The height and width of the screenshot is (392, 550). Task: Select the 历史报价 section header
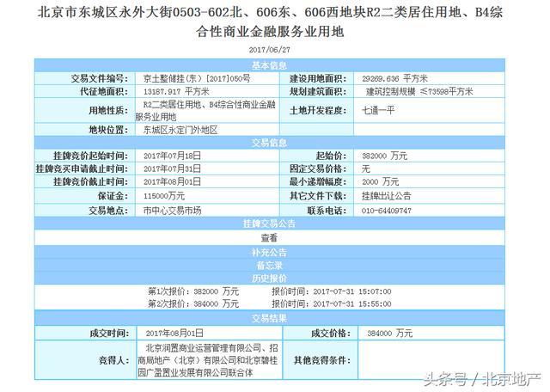pyautogui.click(x=269, y=279)
